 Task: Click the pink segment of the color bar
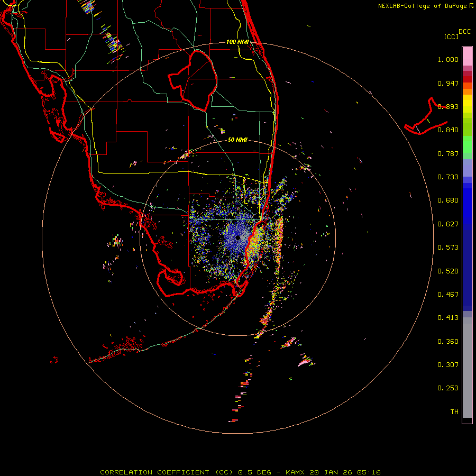[467, 57]
